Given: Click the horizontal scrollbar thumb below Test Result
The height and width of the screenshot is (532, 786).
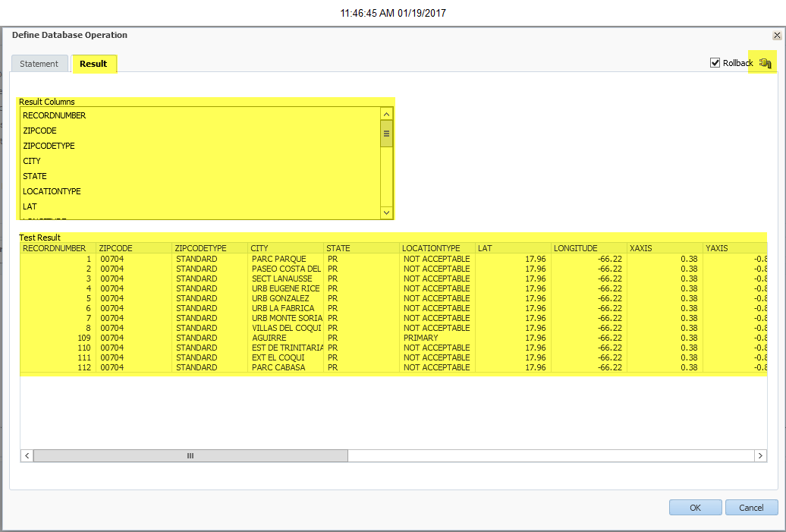Looking at the screenshot, I should 190,455.
